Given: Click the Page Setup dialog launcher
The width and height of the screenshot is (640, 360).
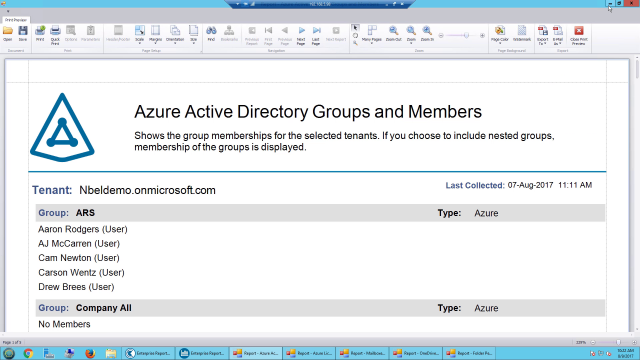Looking at the screenshot, I should 201,51.
